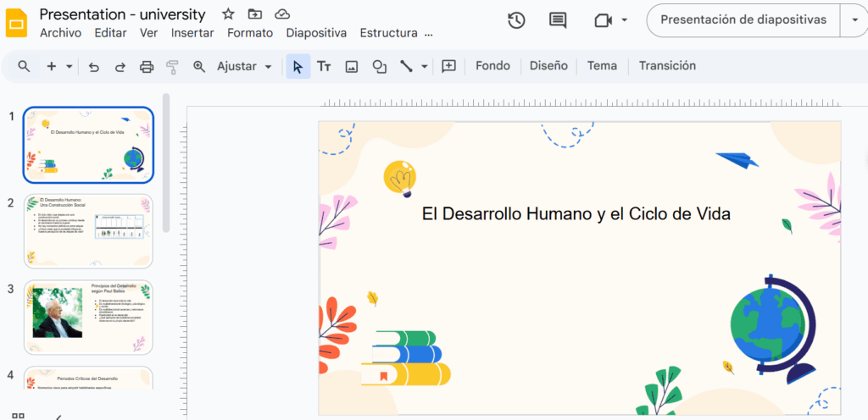Open the Formato menu
868x420 pixels.
click(x=250, y=33)
